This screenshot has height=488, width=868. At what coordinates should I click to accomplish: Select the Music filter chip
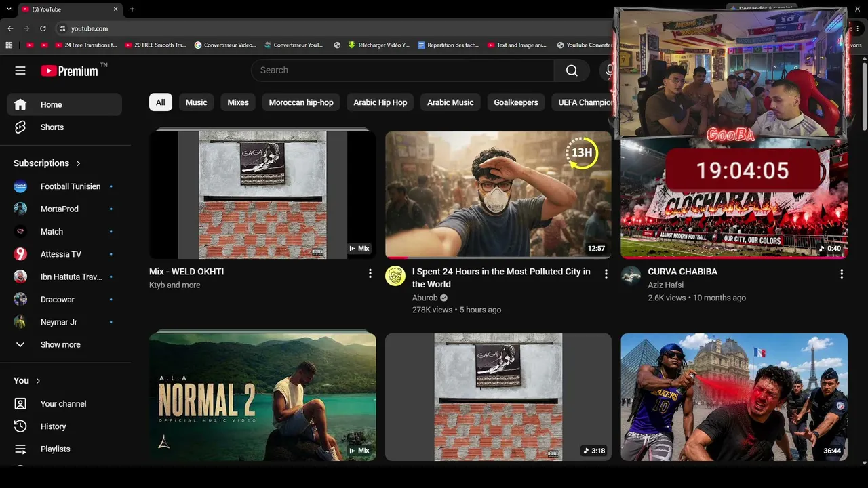pyautogui.click(x=196, y=102)
